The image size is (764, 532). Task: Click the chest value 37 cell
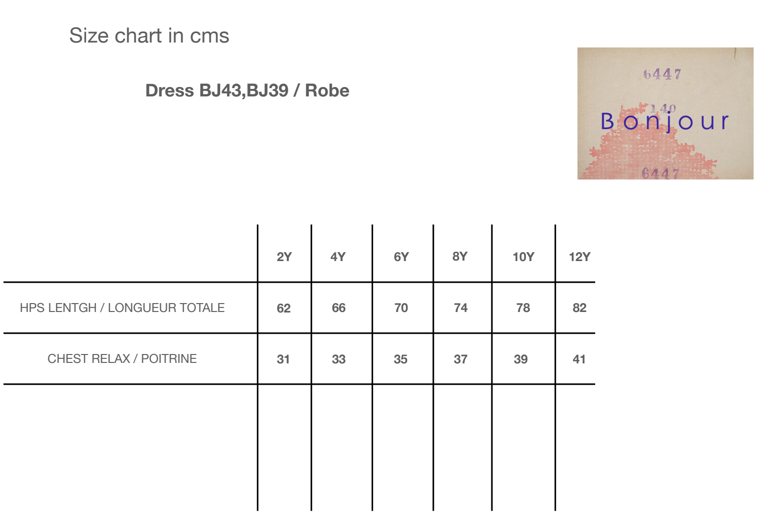click(x=460, y=359)
